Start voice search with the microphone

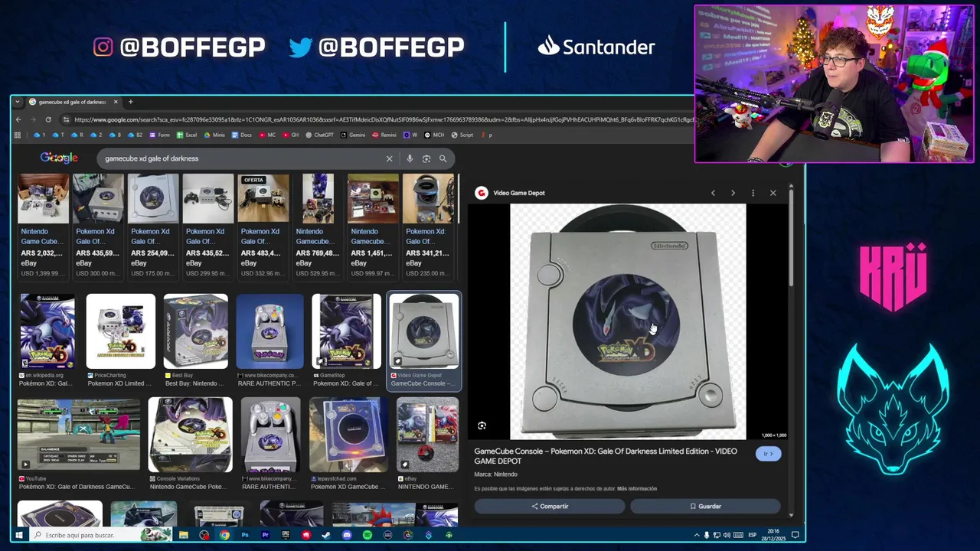[x=410, y=158]
